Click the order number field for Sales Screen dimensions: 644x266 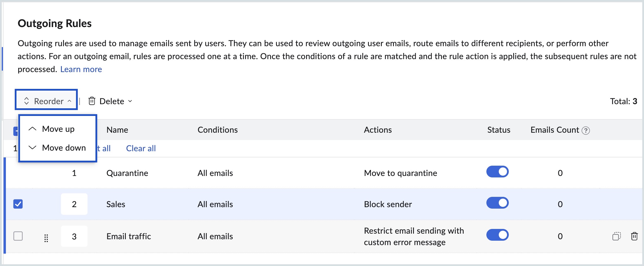(x=74, y=204)
